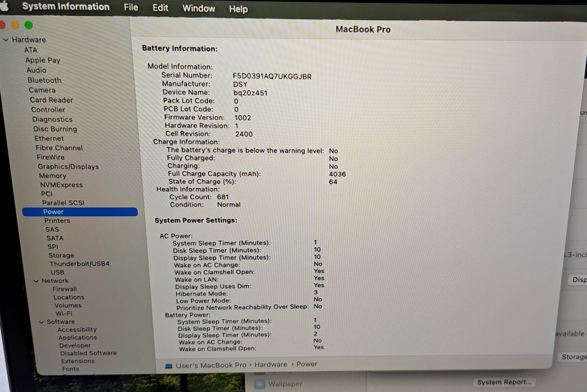Select Graphics/Displays in the sidebar

click(68, 166)
